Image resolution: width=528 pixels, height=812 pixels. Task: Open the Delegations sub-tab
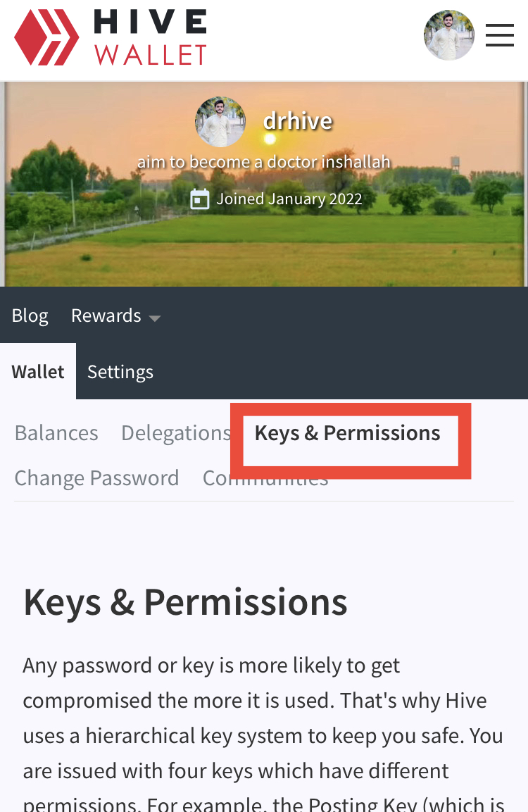tap(176, 433)
